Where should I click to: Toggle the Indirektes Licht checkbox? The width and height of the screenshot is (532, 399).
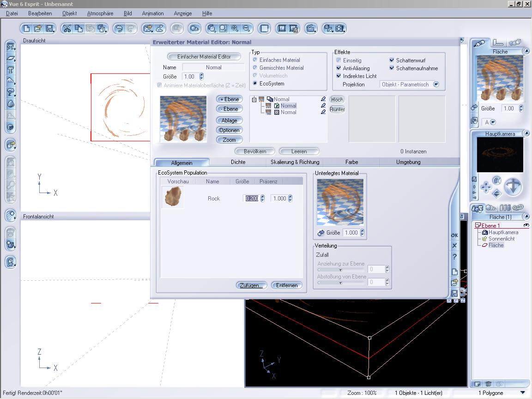pyautogui.click(x=338, y=76)
